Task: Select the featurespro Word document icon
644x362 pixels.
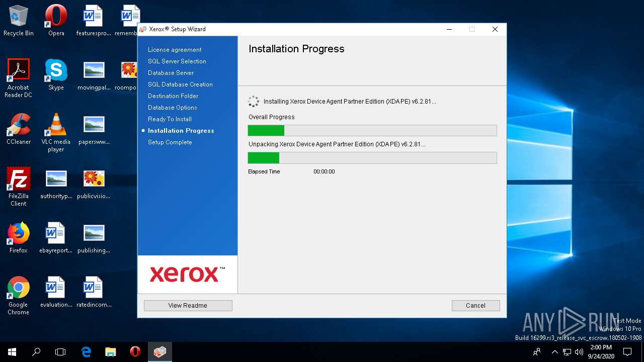Action: pyautogui.click(x=94, y=21)
